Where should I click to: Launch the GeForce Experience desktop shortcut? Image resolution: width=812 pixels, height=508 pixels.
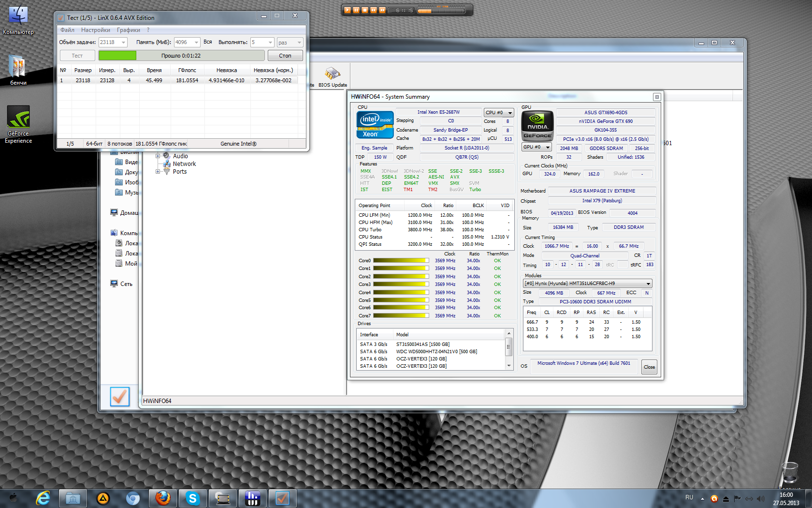point(18,125)
